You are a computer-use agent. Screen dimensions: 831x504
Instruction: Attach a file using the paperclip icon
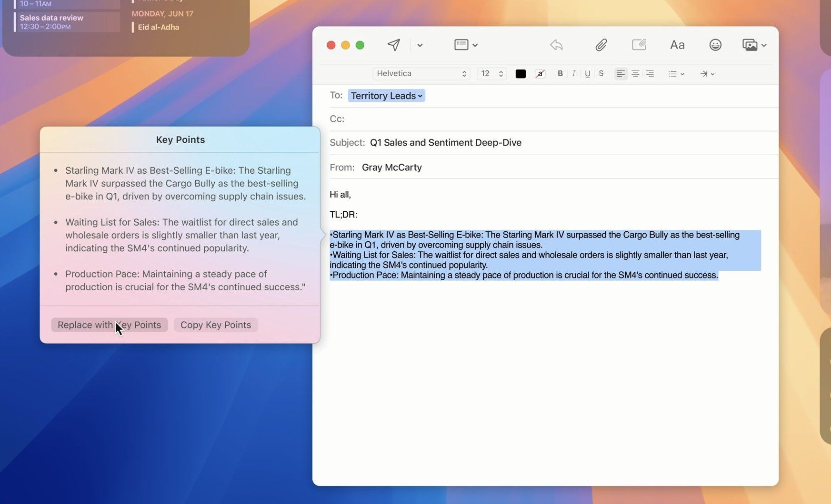click(601, 45)
